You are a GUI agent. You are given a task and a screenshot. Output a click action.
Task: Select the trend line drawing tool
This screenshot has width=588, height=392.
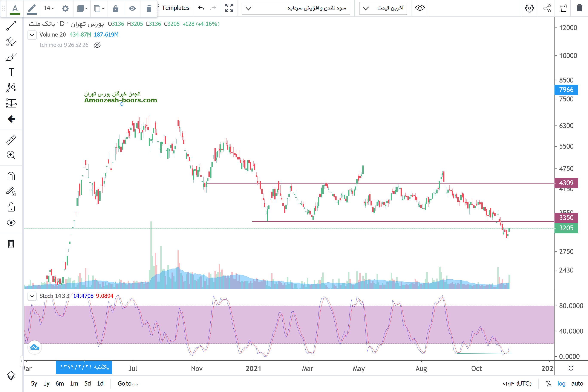click(x=11, y=26)
